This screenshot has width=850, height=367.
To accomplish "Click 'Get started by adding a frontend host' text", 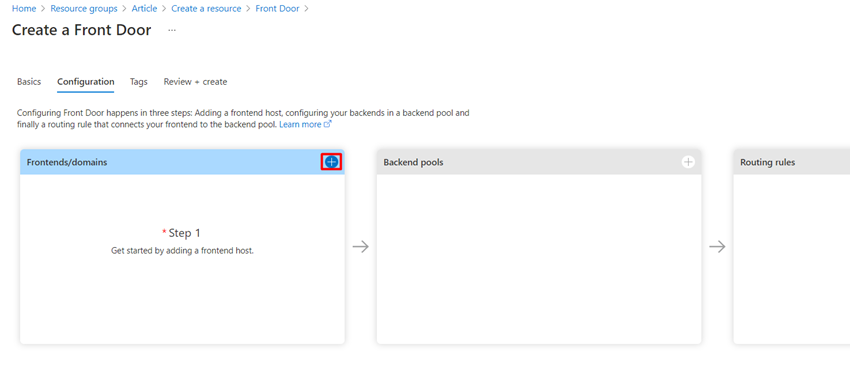I will pos(182,252).
